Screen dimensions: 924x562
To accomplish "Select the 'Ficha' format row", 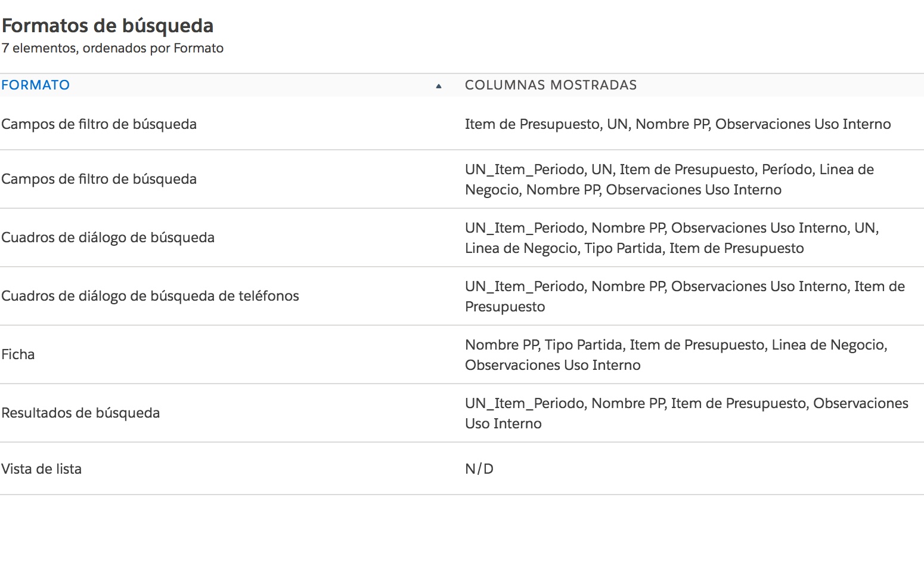I will click(x=18, y=354).
